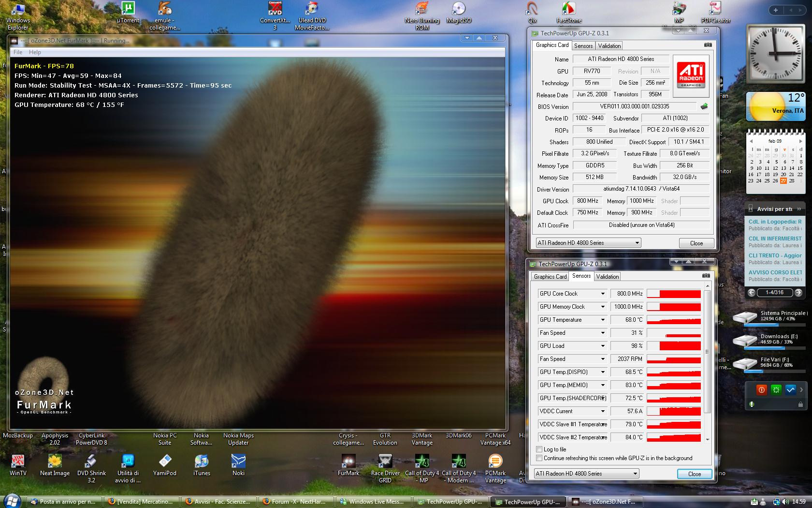Open the Fan Speed RPM sensor dropdown

(603, 359)
